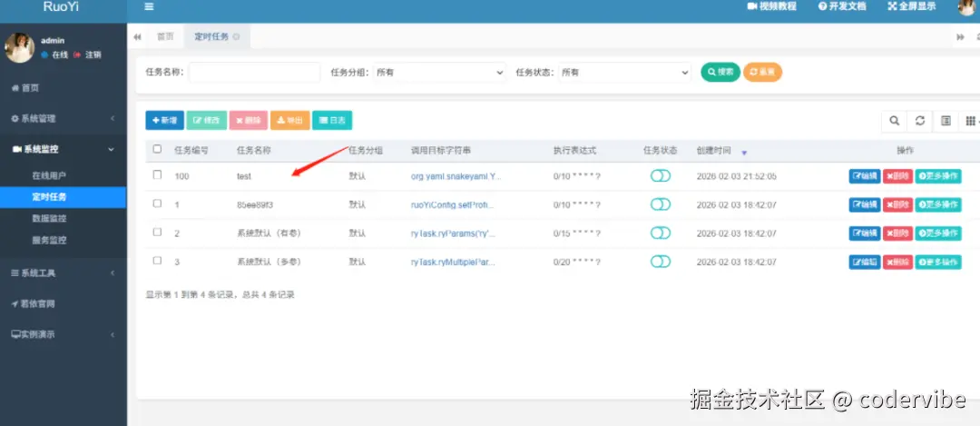The height and width of the screenshot is (426, 980).
Task: Click the 新增 add button
Action: coord(164,120)
